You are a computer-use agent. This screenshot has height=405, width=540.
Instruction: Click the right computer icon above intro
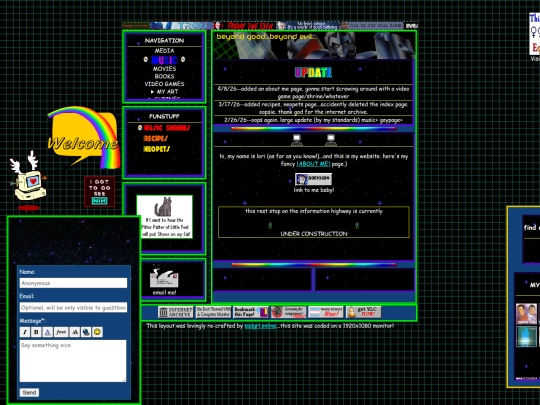point(331,140)
